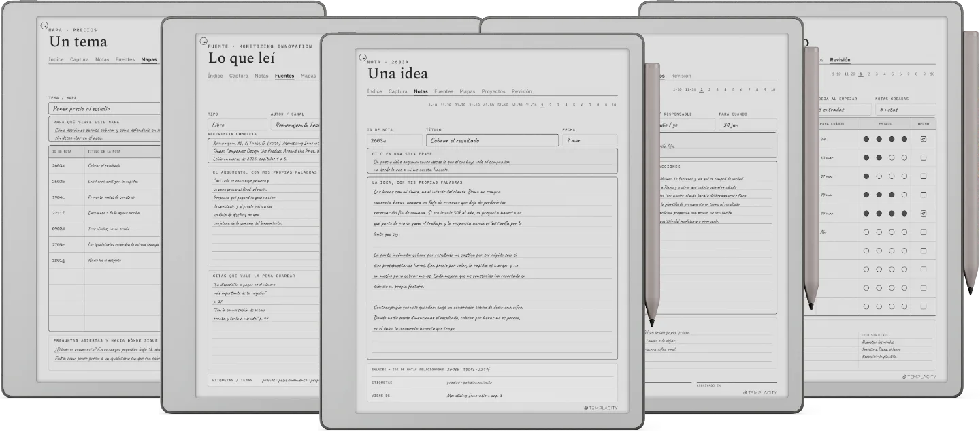Jump to pages 11-20 on 'Una idea' page
This screenshot has width=980, height=431.
pyautogui.click(x=446, y=105)
